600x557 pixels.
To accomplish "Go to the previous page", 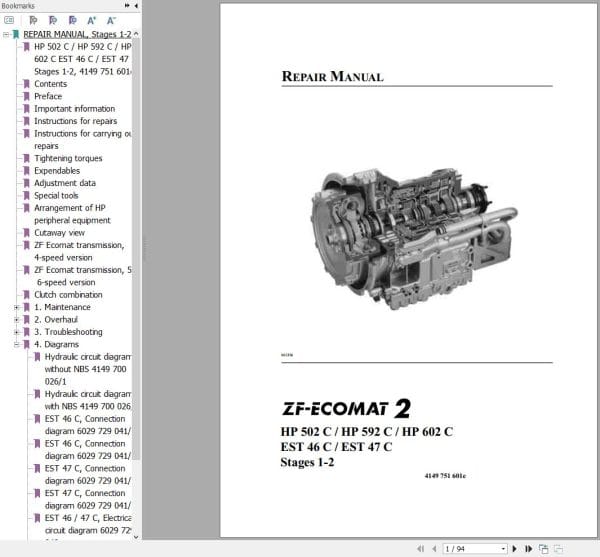I will click(x=434, y=549).
